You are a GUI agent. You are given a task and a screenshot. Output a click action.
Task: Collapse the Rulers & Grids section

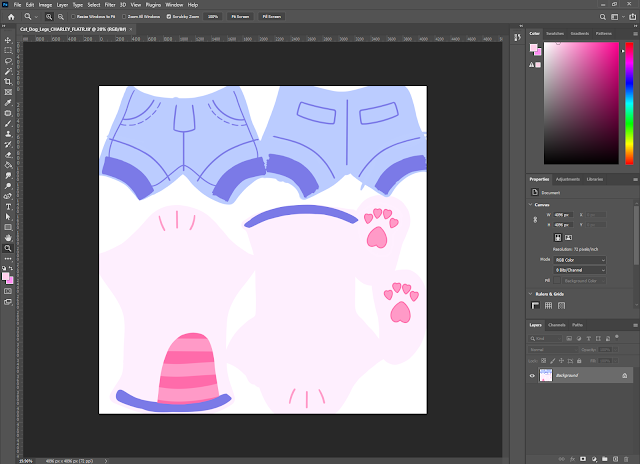click(531, 294)
